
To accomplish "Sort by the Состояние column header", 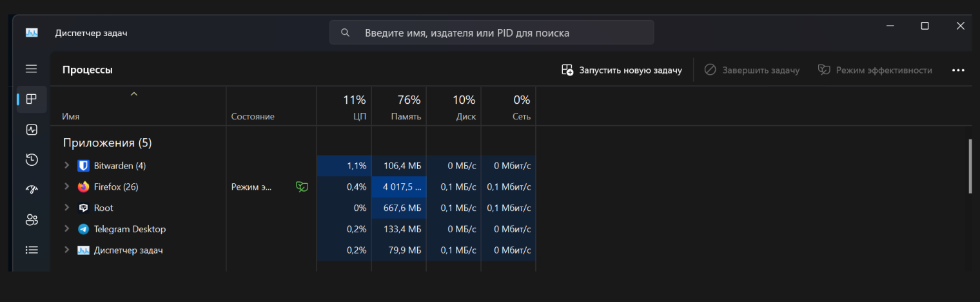I will pyautogui.click(x=271, y=106).
